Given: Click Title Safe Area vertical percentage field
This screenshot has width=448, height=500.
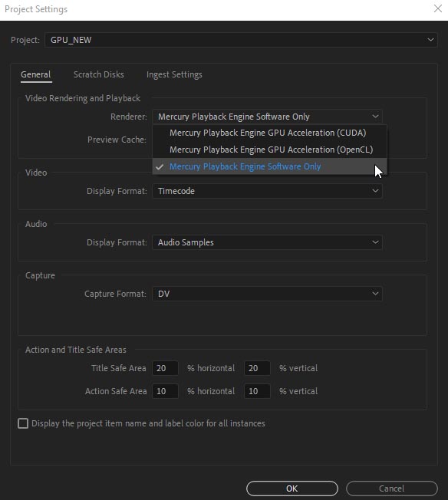Looking at the screenshot, I should 257,368.
